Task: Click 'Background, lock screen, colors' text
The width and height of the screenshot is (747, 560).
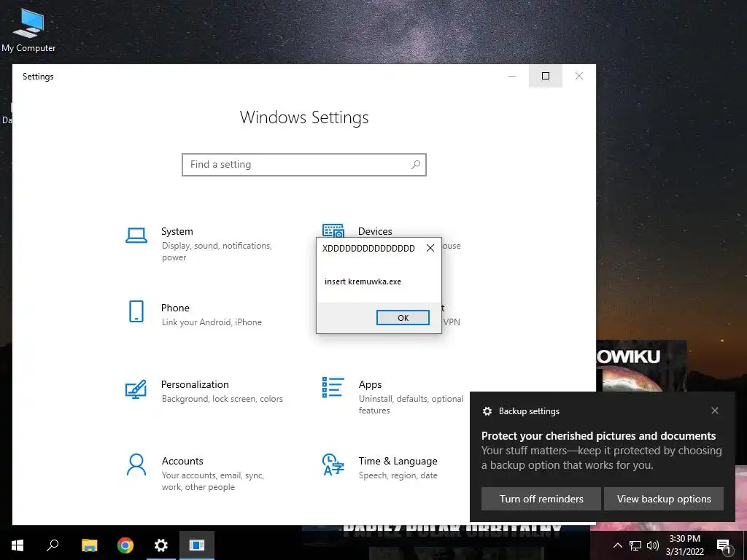Action: (222, 399)
